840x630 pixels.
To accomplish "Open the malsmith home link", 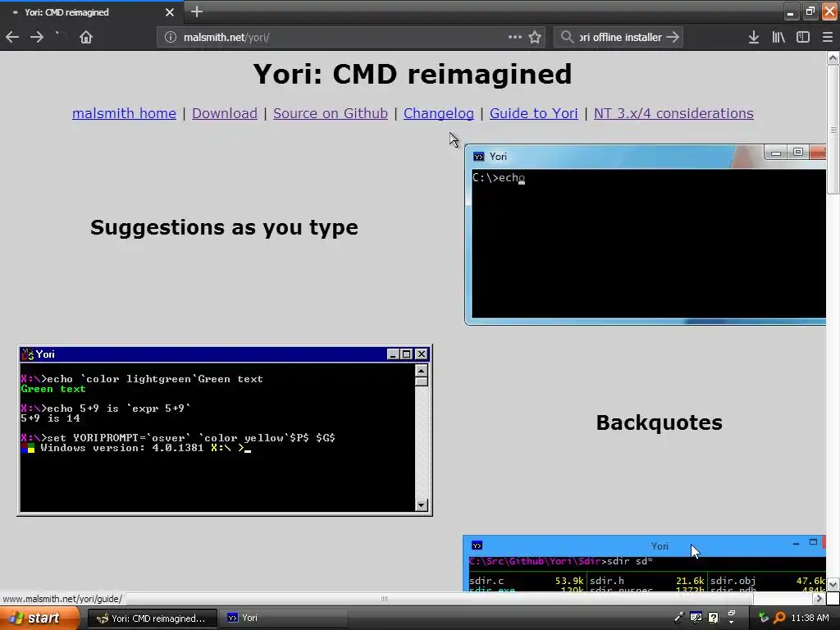I will pyautogui.click(x=125, y=113).
